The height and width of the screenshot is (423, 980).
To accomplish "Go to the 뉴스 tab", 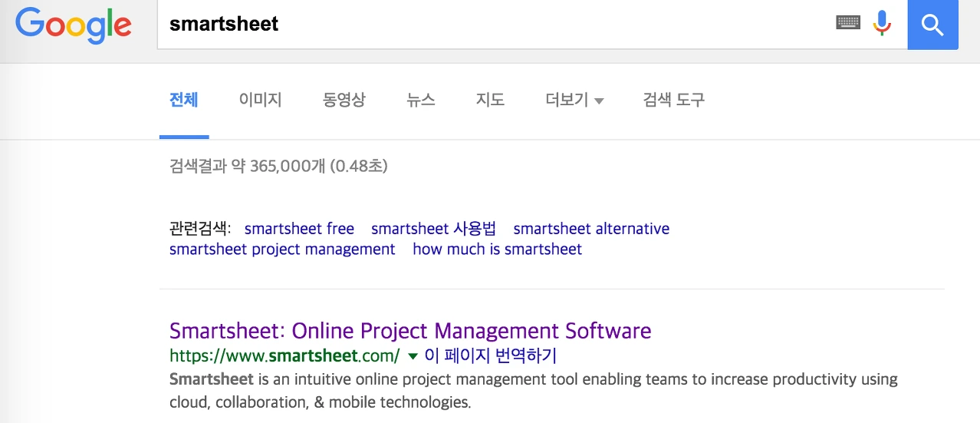I will tap(421, 99).
